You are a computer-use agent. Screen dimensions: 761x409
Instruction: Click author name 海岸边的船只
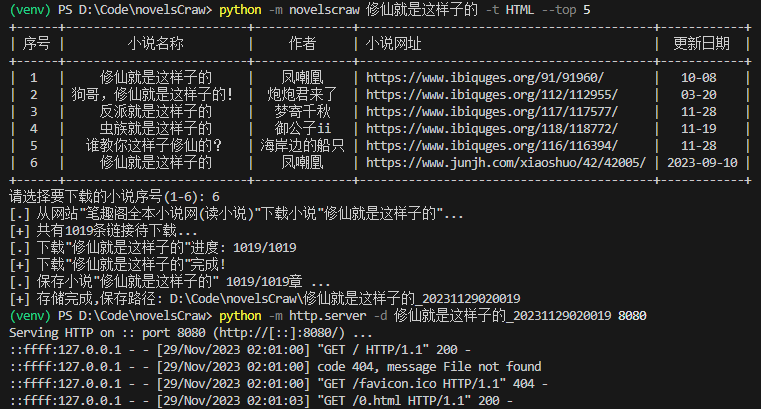coord(302,146)
